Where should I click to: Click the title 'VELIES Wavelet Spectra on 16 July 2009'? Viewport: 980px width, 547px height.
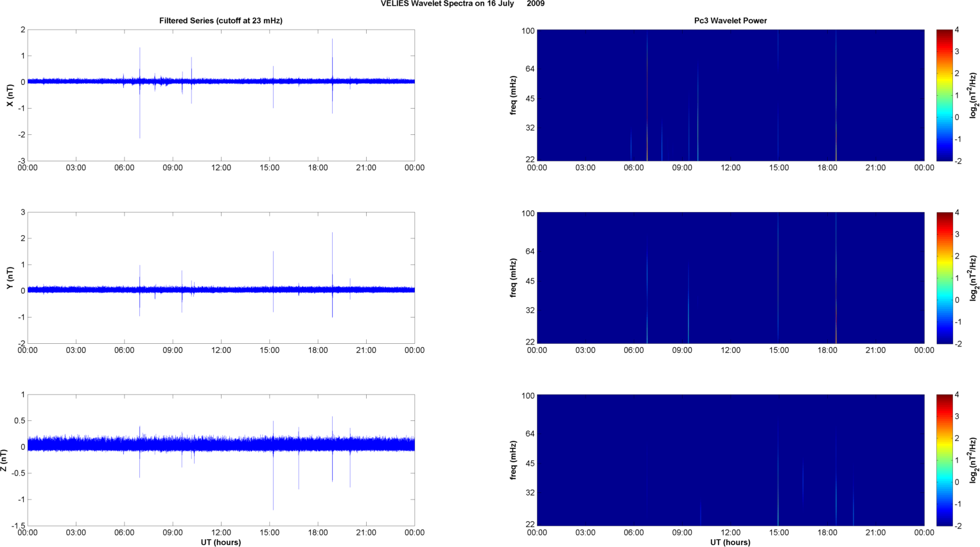462,4
